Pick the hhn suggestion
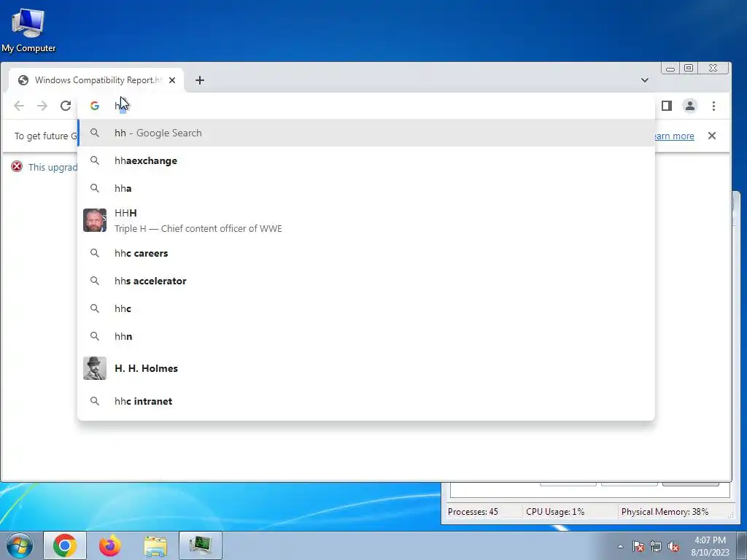The height and width of the screenshot is (560, 747). pyautogui.click(x=366, y=336)
